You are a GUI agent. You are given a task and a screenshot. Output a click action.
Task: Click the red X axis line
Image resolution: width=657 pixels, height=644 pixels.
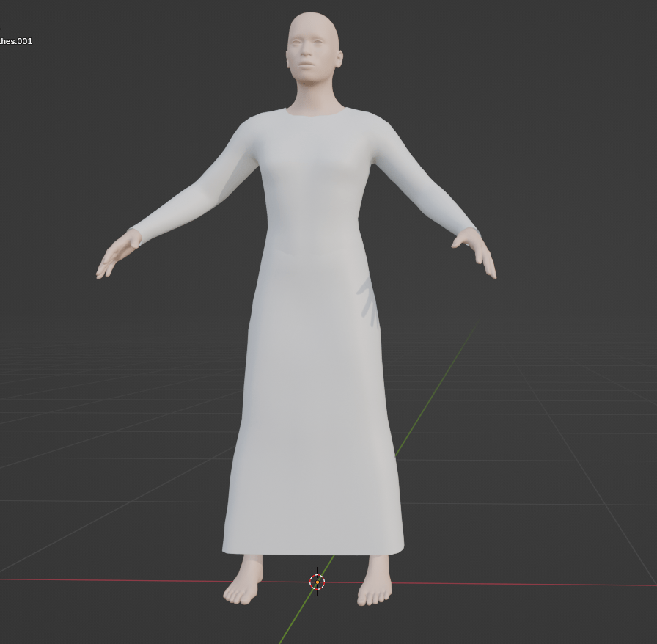point(513,583)
